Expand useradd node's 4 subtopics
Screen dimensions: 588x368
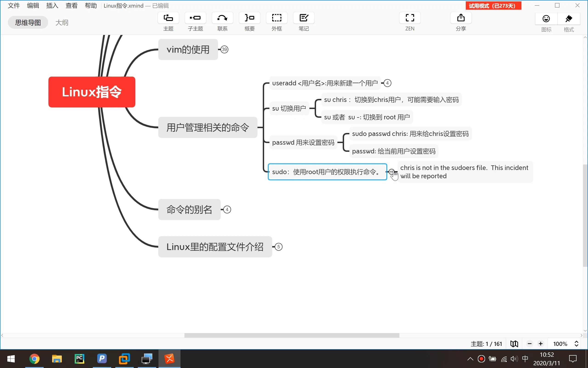(387, 83)
